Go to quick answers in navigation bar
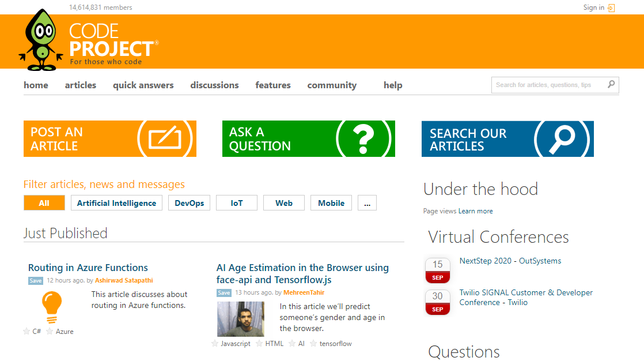644x361 pixels. click(x=143, y=85)
